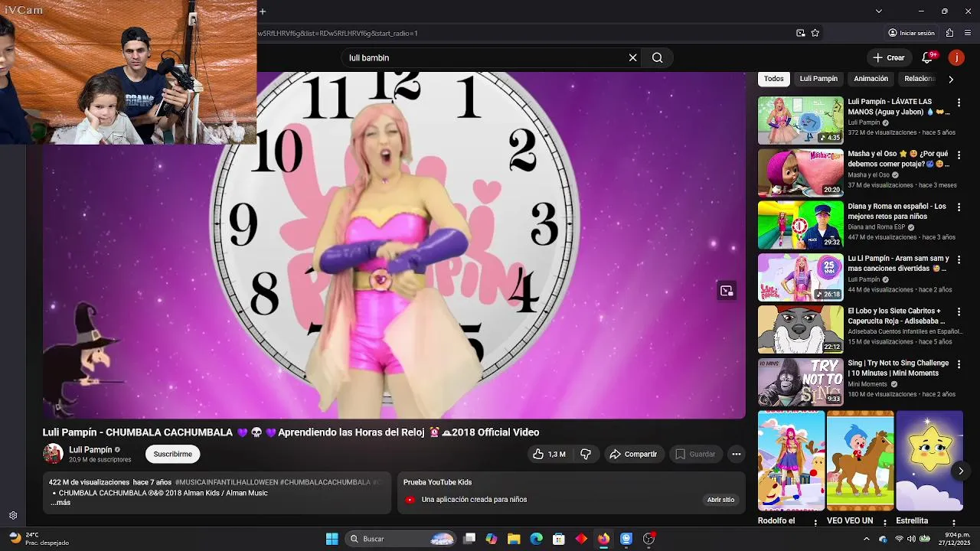Click the Compartir button
980x551 pixels.
(x=633, y=454)
